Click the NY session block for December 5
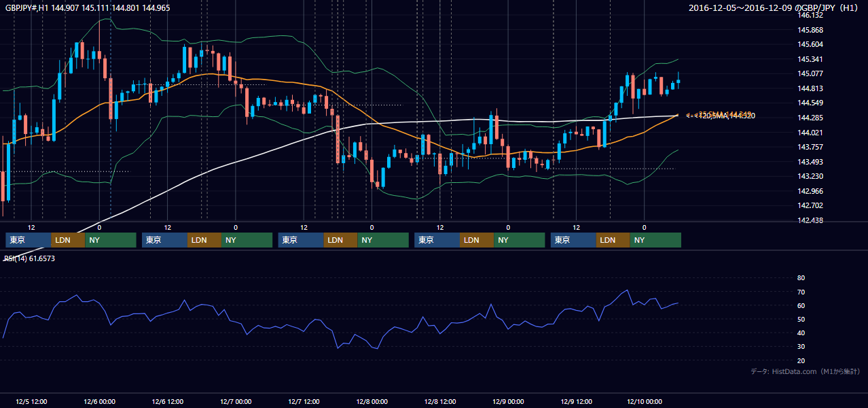The image size is (868, 408). [x=111, y=240]
